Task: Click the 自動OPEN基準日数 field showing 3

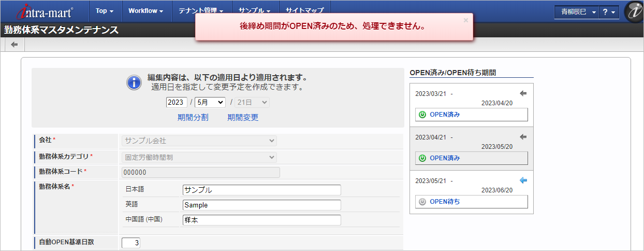Action: click(130, 243)
